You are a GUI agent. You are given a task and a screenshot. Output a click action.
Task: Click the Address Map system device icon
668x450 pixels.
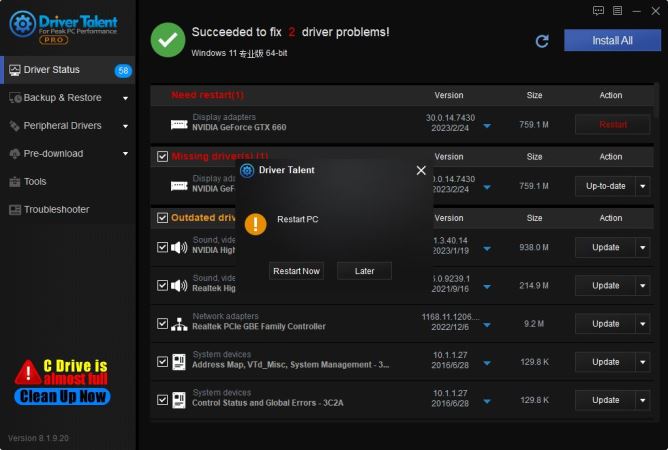click(x=179, y=362)
